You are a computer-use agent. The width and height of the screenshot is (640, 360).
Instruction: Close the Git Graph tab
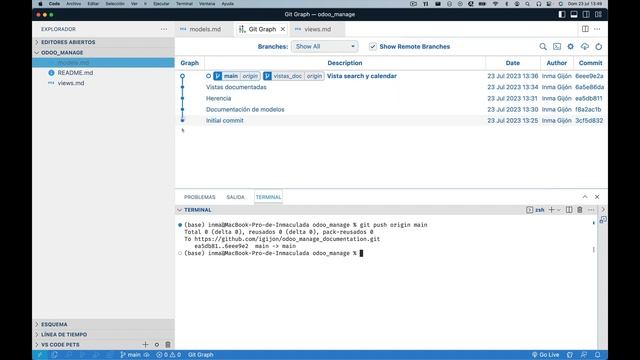282,29
